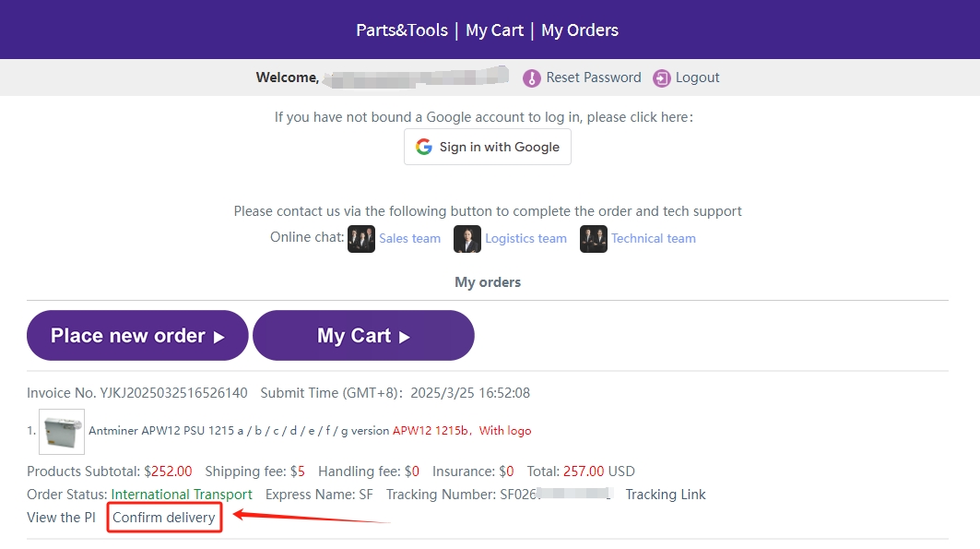This screenshot has width=980, height=549.
Task: Click the Reset Password key icon
Action: [x=531, y=78]
